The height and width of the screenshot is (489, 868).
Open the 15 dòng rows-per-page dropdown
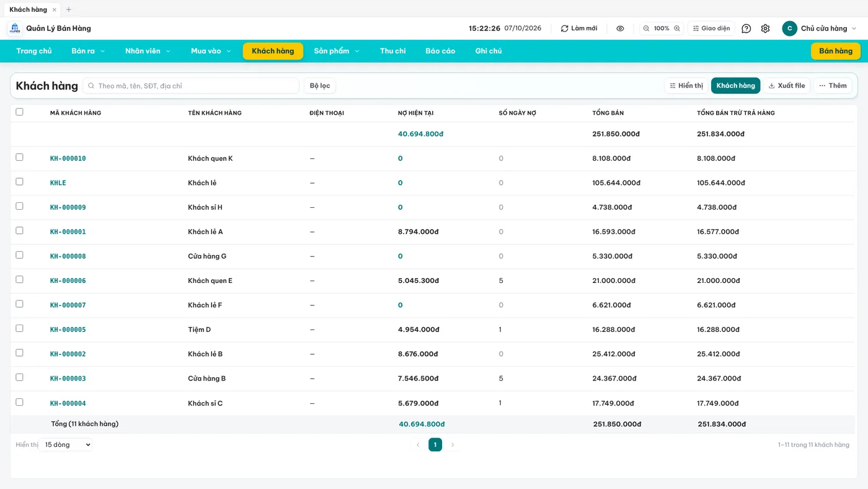coord(66,444)
